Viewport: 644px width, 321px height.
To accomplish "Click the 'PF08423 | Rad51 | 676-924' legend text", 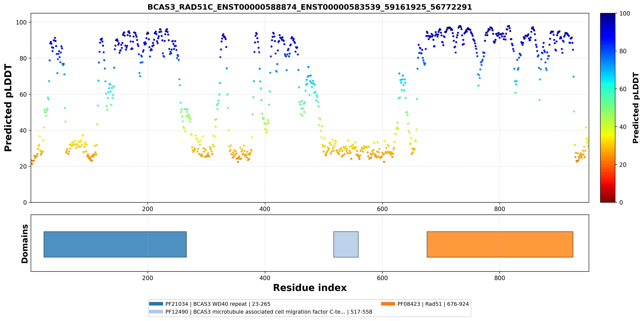I will click(433, 304).
